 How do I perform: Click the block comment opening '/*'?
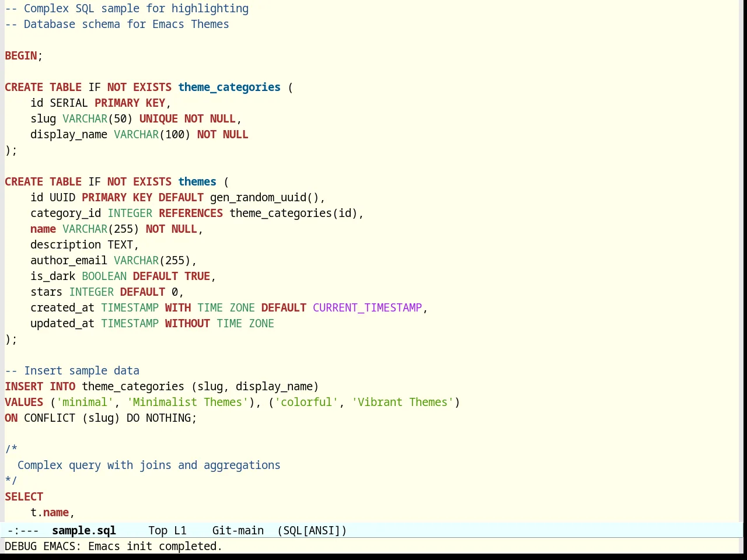coord(11,449)
